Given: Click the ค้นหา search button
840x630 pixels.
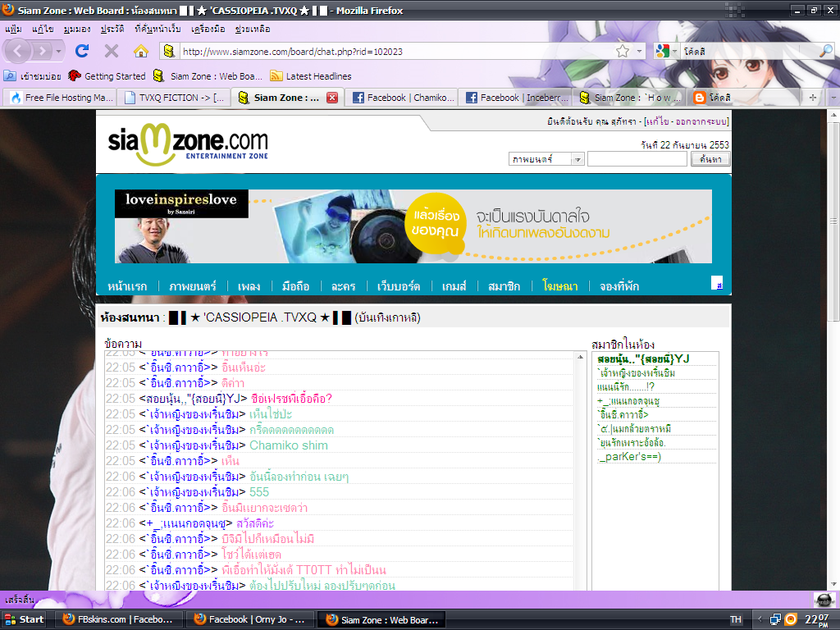Looking at the screenshot, I should pyautogui.click(x=710, y=159).
